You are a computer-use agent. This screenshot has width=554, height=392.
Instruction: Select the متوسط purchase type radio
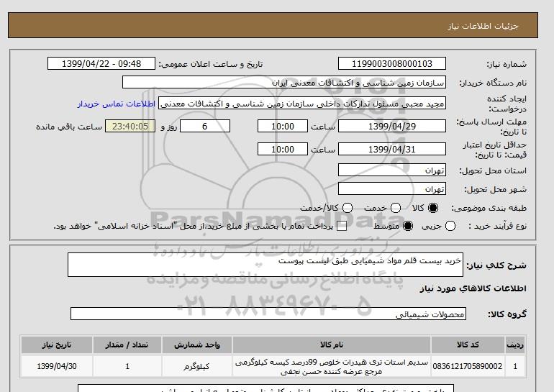(x=408, y=226)
